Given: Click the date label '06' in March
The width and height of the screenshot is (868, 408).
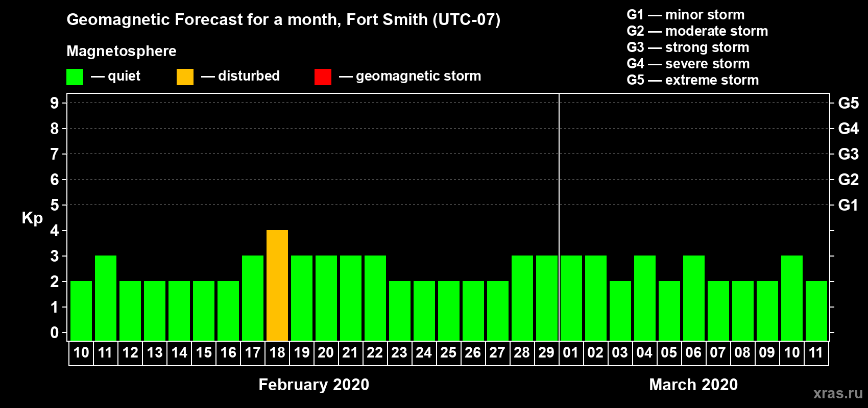Looking at the screenshot, I should click(693, 352).
